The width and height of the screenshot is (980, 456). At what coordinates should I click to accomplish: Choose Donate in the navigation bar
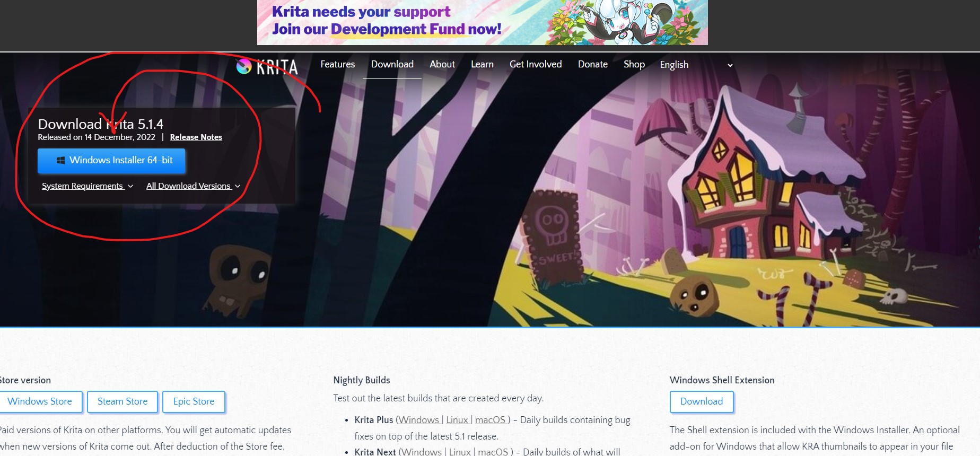[593, 64]
